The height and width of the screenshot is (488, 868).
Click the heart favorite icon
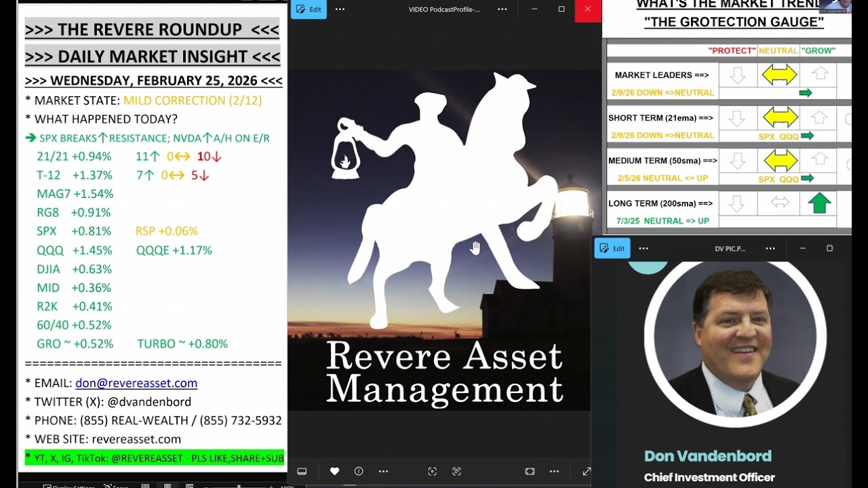334,471
